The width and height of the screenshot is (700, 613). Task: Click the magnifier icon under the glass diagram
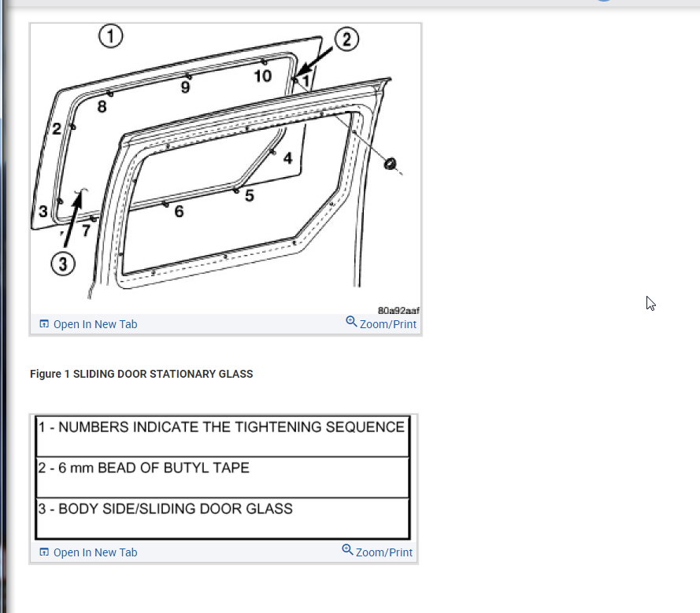click(351, 322)
